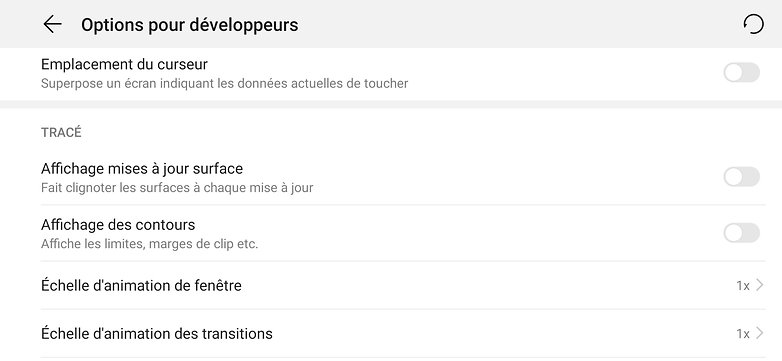Click the TRACÉ section header
The width and height of the screenshot is (782, 361).
pos(61,132)
